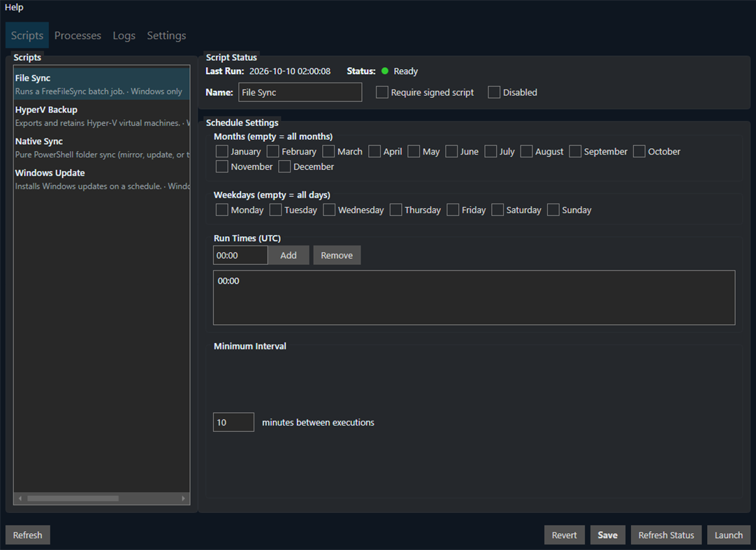Save the script settings
Screen dimensions: 756x550
click(607, 535)
